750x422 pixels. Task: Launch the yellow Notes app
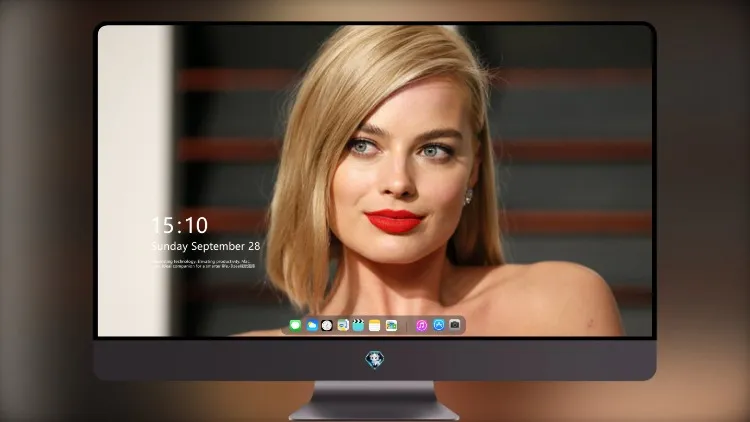375,325
